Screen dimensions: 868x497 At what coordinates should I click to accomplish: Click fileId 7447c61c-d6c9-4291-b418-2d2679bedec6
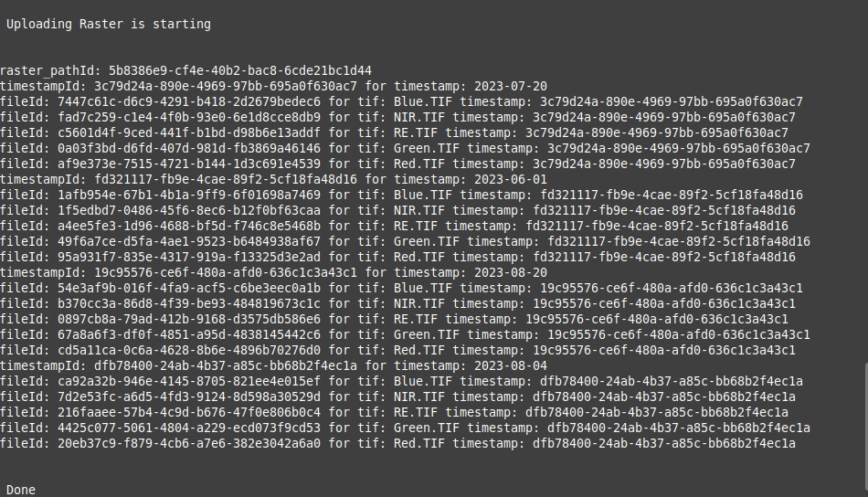pyautogui.click(x=189, y=101)
